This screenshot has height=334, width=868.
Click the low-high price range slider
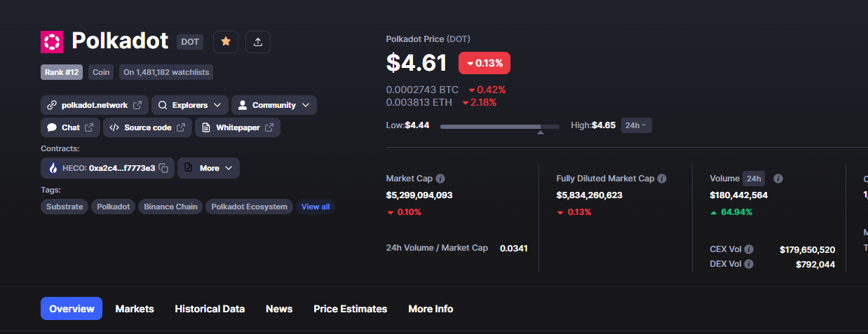(x=500, y=127)
